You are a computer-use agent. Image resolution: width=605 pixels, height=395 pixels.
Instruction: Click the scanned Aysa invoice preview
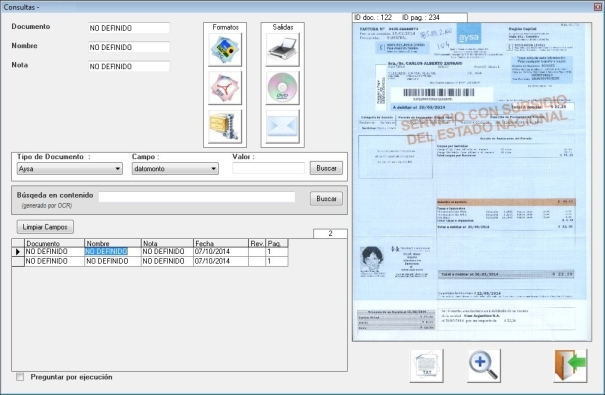472,182
